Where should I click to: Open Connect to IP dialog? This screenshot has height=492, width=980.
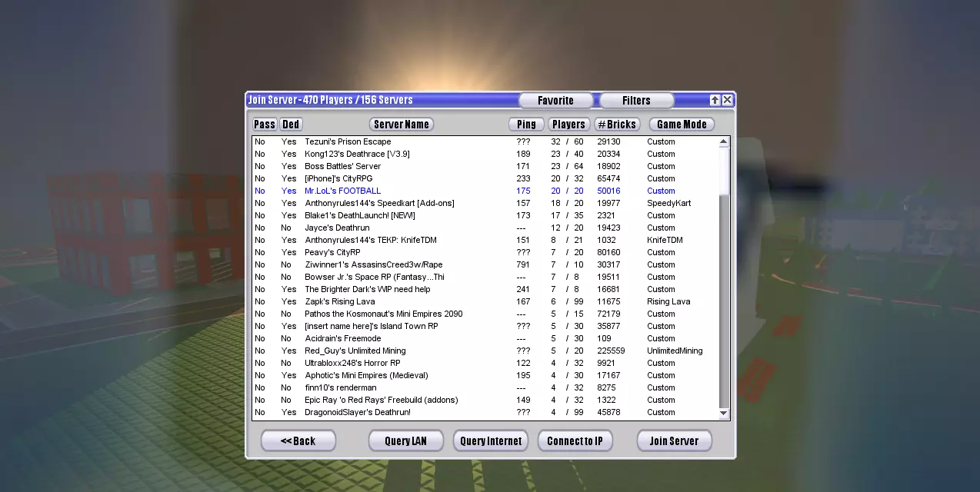(x=575, y=441)
